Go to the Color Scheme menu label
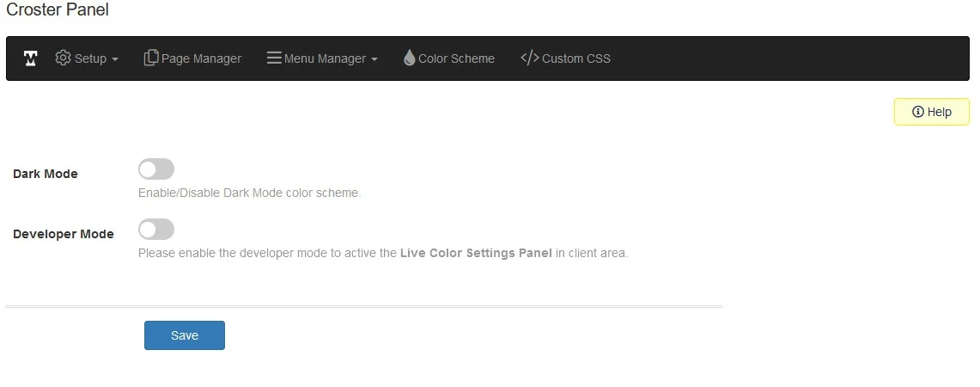Screen dimensions: 980x387 click(x=456, y=58)
